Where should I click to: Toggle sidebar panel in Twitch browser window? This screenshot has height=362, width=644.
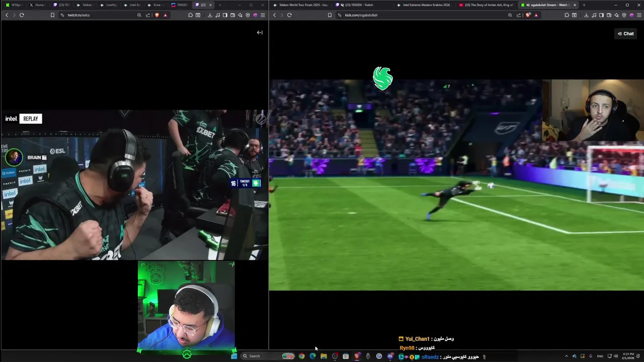[225, 15]
